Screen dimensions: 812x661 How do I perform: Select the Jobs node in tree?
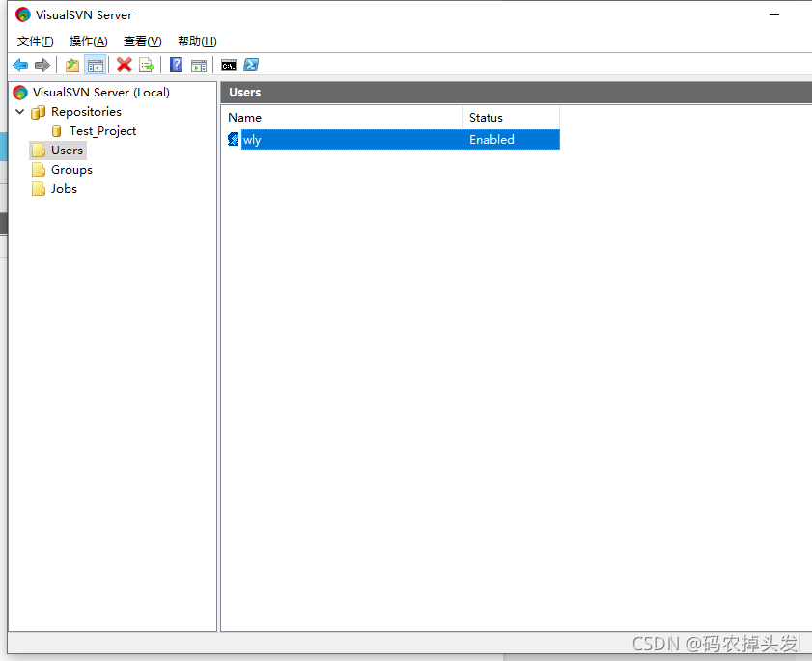64,189
